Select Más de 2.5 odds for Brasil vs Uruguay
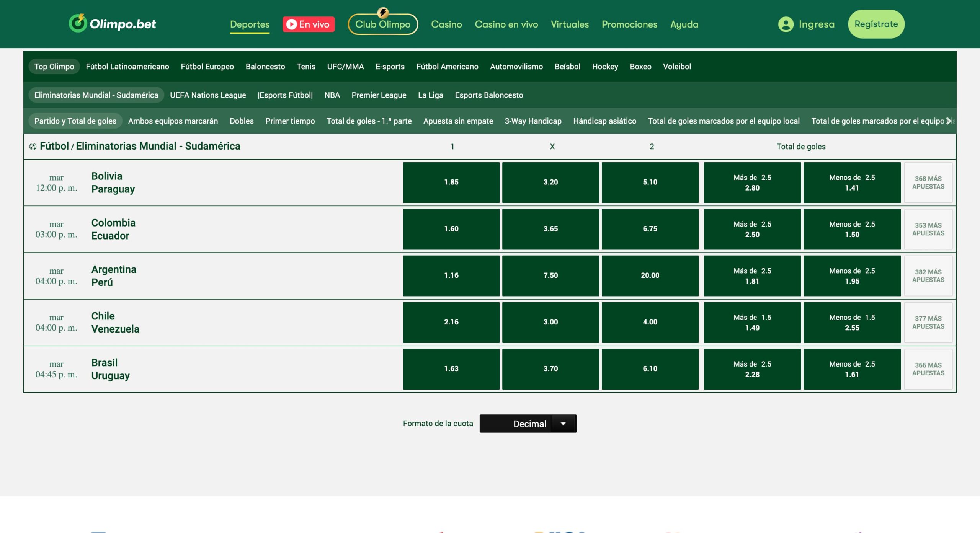Image resolution: width=980 pixels, height=533 pixels. pyautogui.click(x=751, y=368)
